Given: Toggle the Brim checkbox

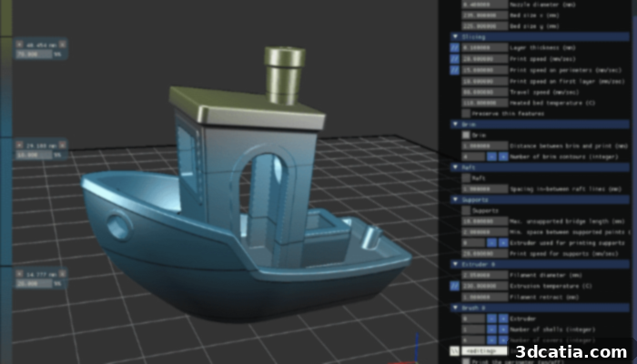Looking at the screenshot, I should [466, 135].
